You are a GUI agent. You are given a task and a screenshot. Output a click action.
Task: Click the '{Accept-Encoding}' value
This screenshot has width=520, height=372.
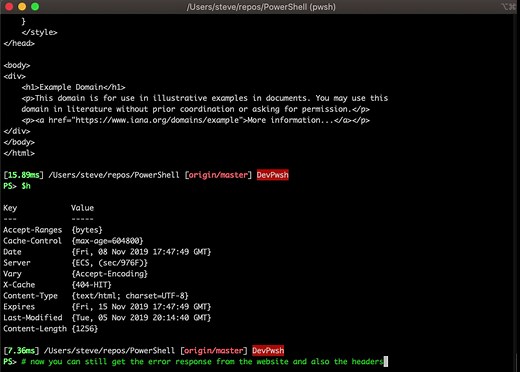point(110,274)
